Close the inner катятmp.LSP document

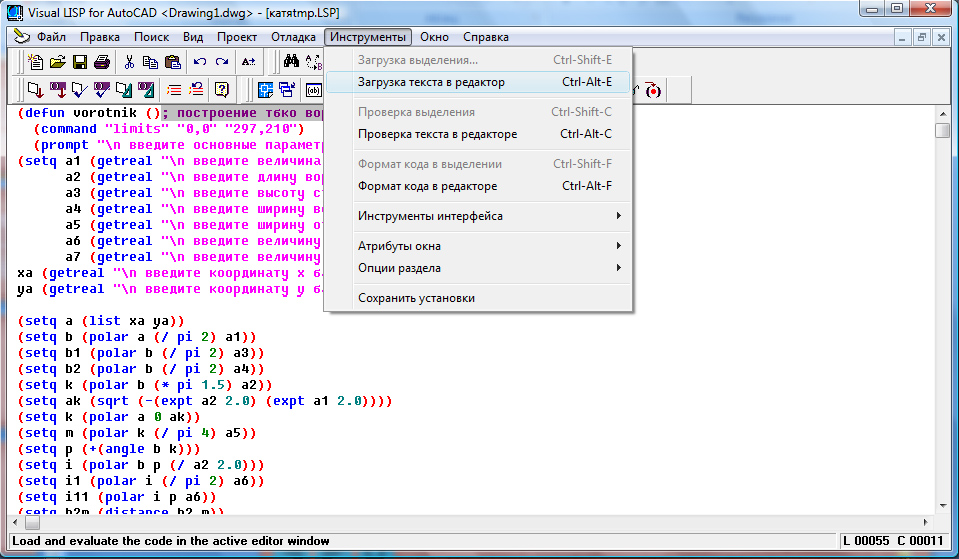[x=941, y=37]
